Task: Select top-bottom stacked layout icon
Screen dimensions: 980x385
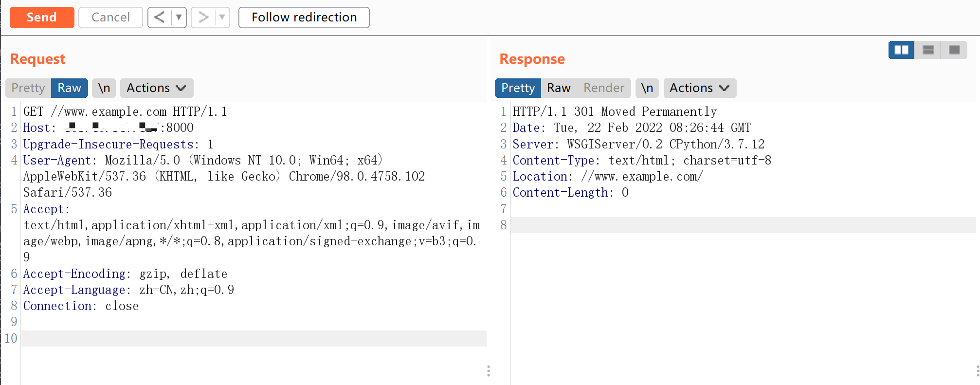Action: click(928, 50)
